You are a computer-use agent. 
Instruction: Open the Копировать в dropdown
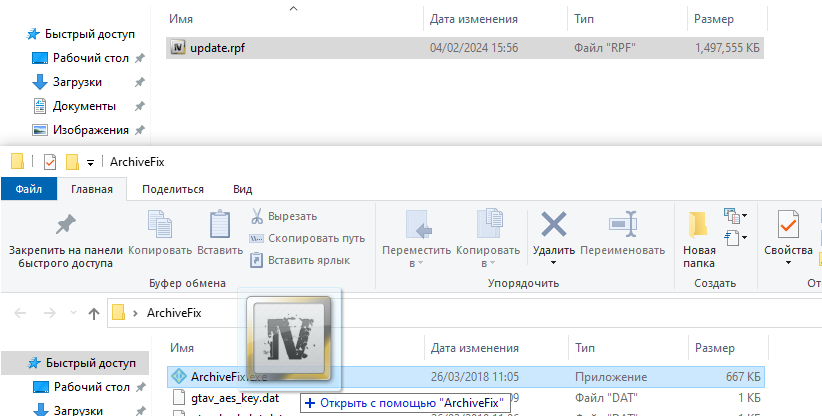point(488,238)
